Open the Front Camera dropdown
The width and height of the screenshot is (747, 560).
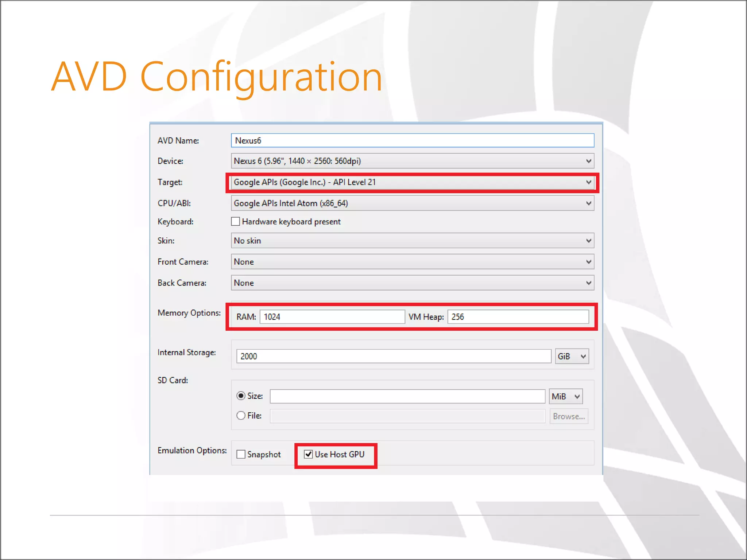tap(413, 262)
